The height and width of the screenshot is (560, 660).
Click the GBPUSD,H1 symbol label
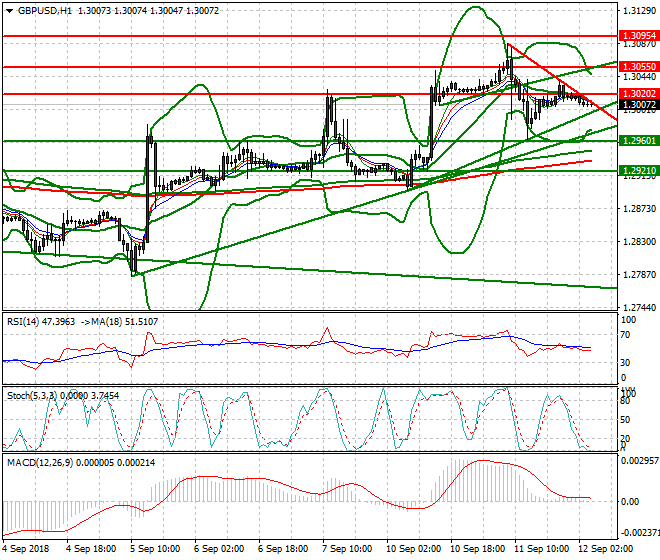click(44, 10)
